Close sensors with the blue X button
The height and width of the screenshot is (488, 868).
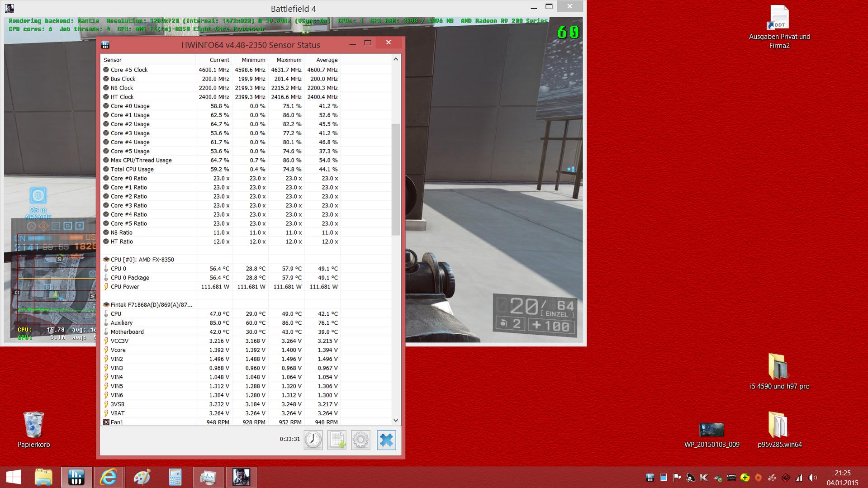[x=386, y=440]
